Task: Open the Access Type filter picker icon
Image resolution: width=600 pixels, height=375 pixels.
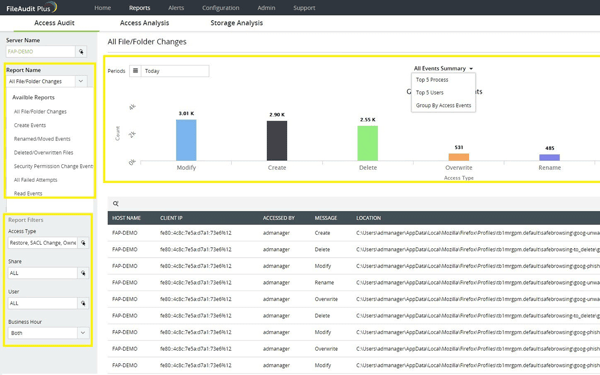Action: point(83,243)
